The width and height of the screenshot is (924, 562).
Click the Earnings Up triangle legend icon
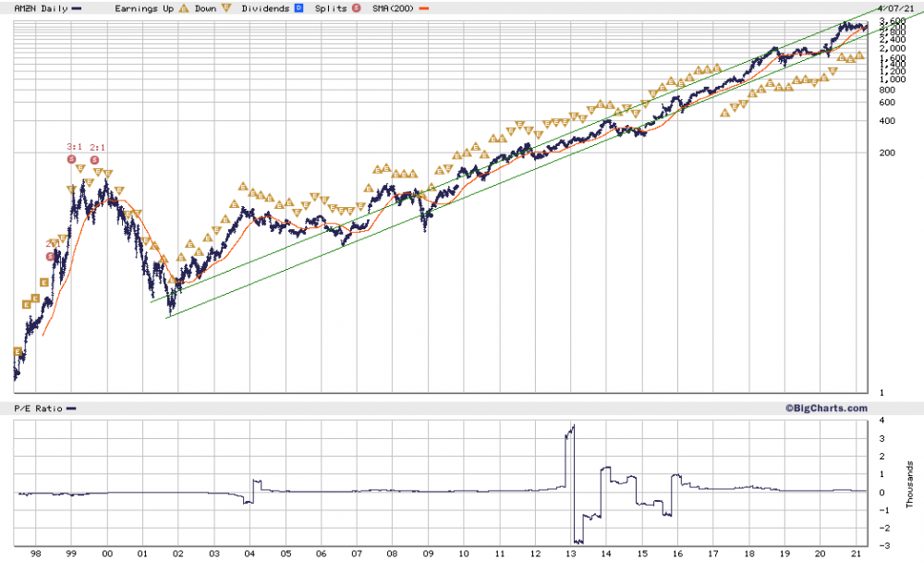(x=184, y=8)
